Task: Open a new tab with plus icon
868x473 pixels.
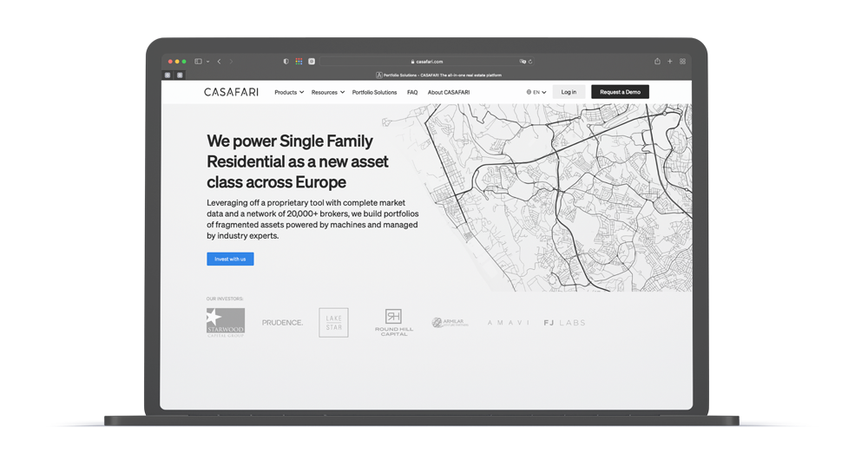Action: coord(670,62)
